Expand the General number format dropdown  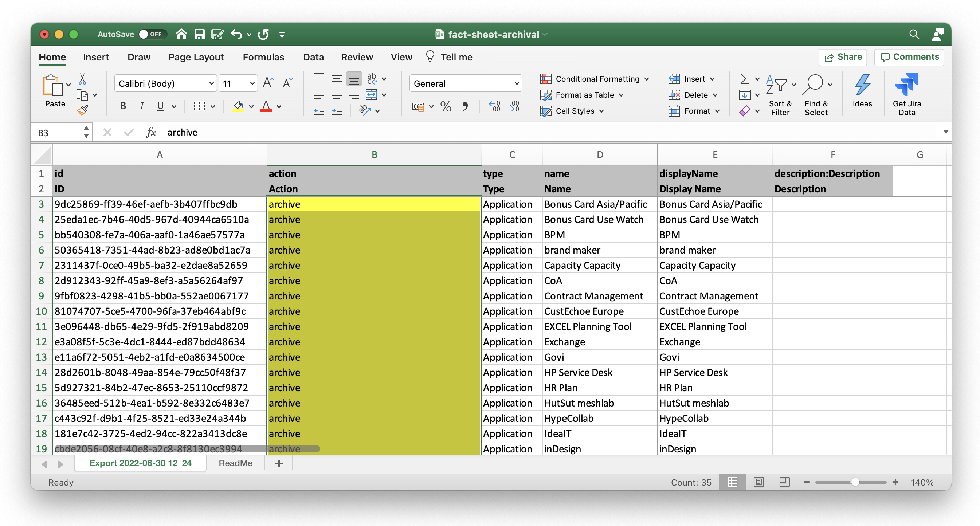pyautogui.click(x=516, y=83)
